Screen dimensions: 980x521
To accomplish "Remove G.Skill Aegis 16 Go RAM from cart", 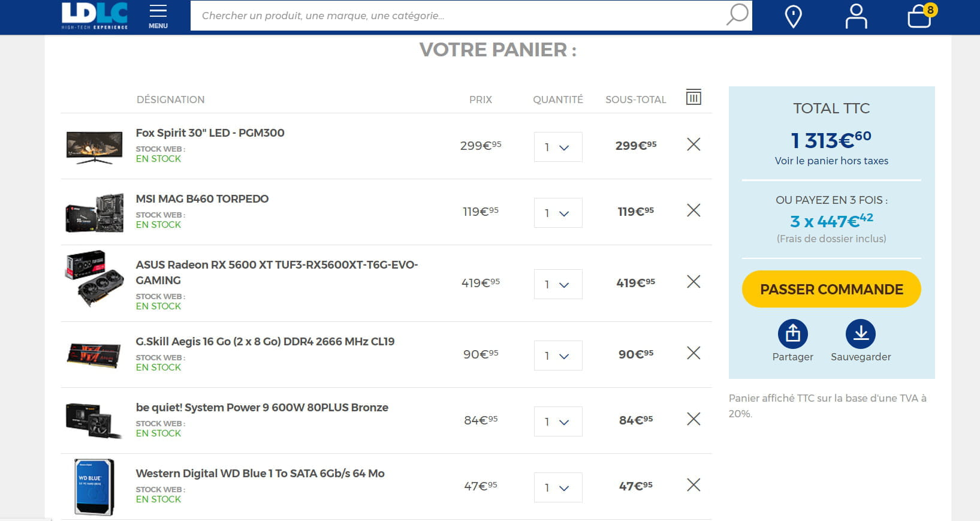I will point(693,353).
